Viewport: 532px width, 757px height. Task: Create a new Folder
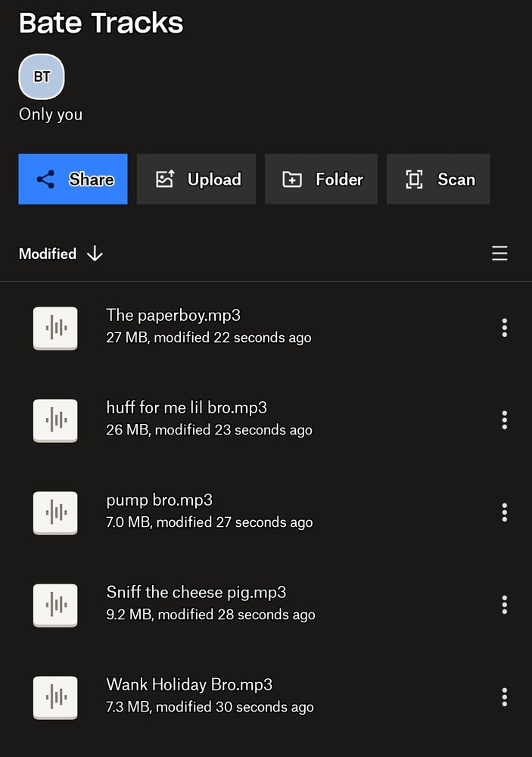point(321,179)
